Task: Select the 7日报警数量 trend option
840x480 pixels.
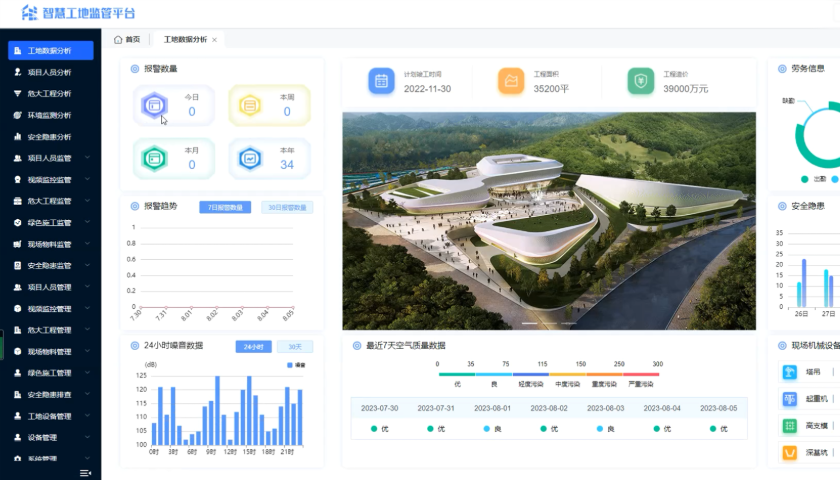Action: coord(225,207)
